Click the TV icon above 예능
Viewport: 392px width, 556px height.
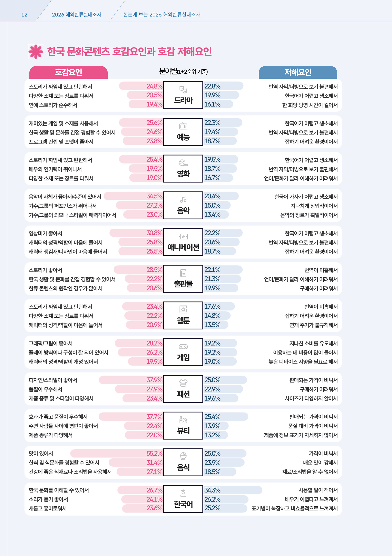pyautogui.click(x=183, y=126)
